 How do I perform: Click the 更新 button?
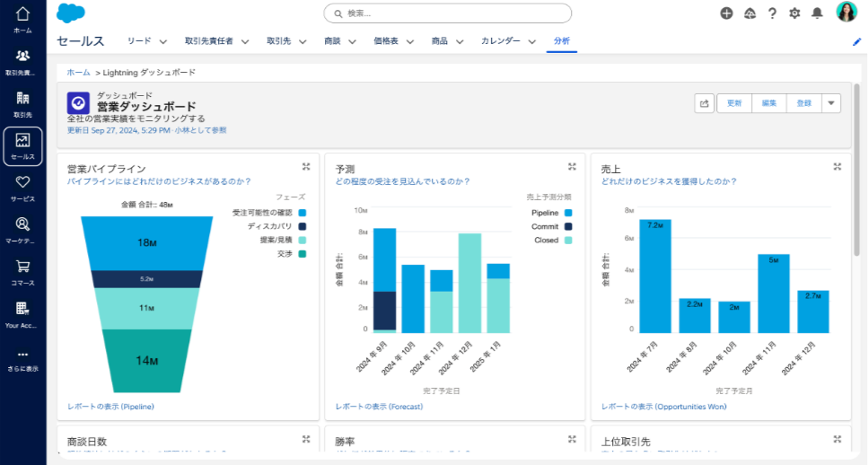coord(733,103)
